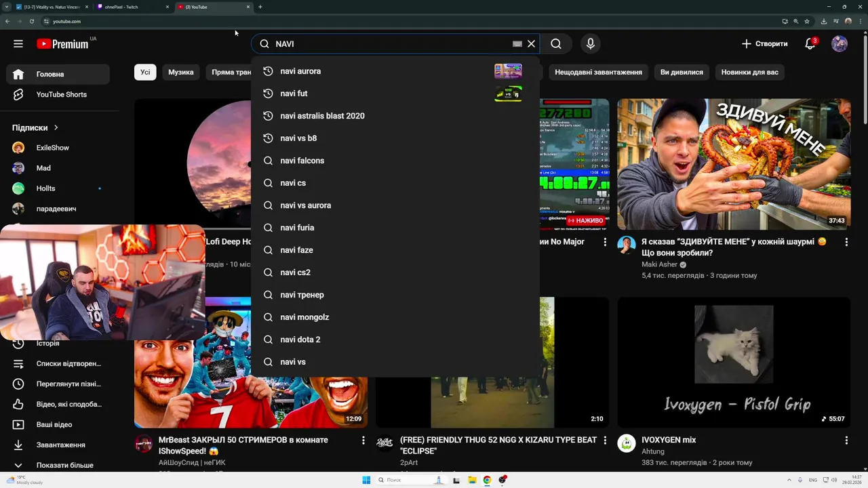This screenshot has height=488, width=868.
Task: Open account avatar menu
Action: [x=840, y=44]
